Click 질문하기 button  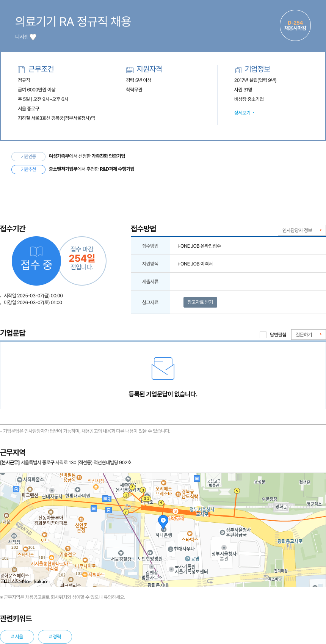(x=308, y=335)
